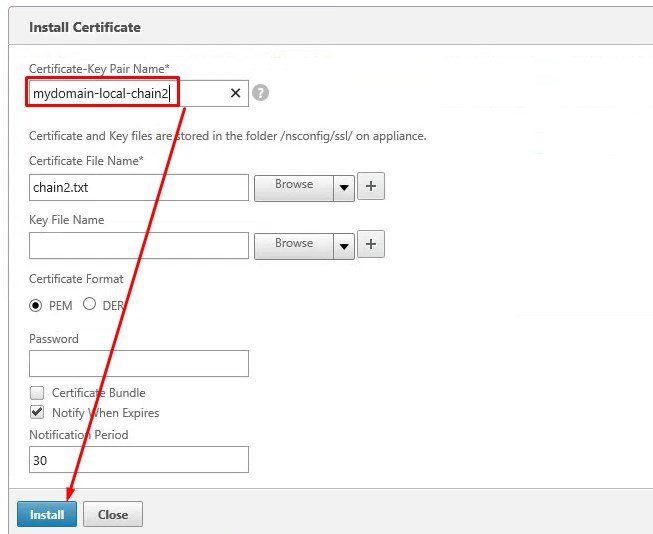Click the empty Key File Name field

click(x=138, y=245)
